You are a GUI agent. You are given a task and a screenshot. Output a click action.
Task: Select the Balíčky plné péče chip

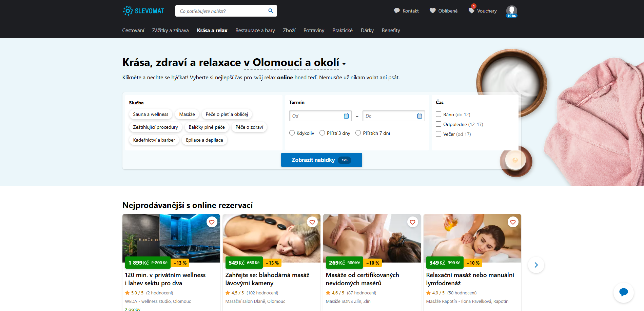(x=207, y=127)
